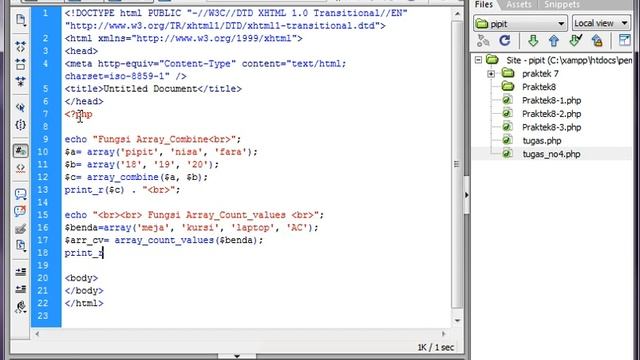640x360 pixels.
Task: Click horizontal scroll left arrow in code view
Action: click(37, 333)
